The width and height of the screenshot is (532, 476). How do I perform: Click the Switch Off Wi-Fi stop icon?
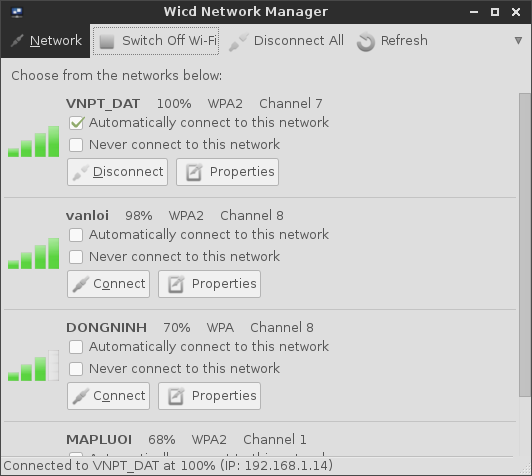click(107, 41)
